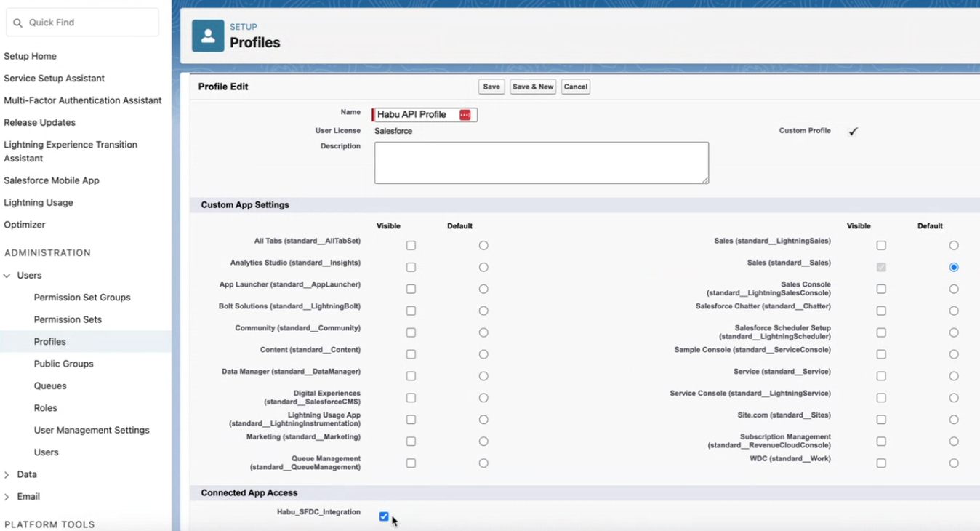Click the Save & New button
Image resolution: width=980 pixels, height=531 pixels.
click(x=533, y=87)
